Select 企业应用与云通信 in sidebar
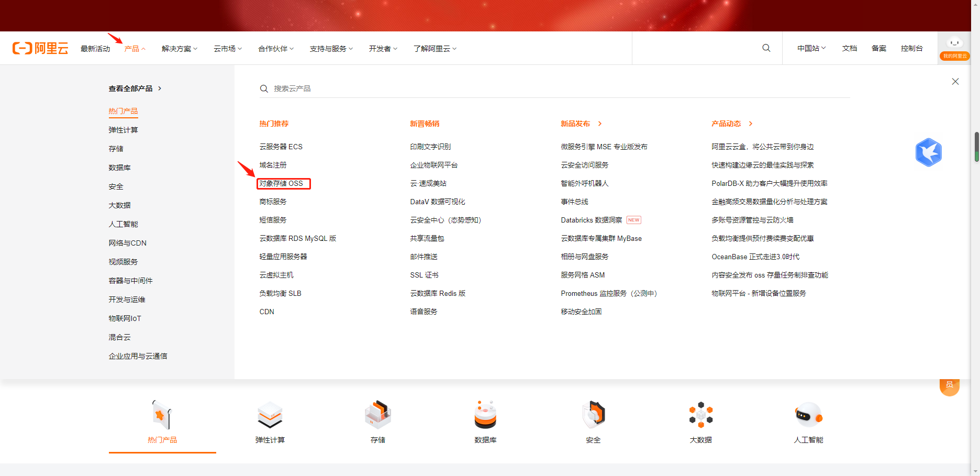This screenshot has height=476, width=980. 138,356
